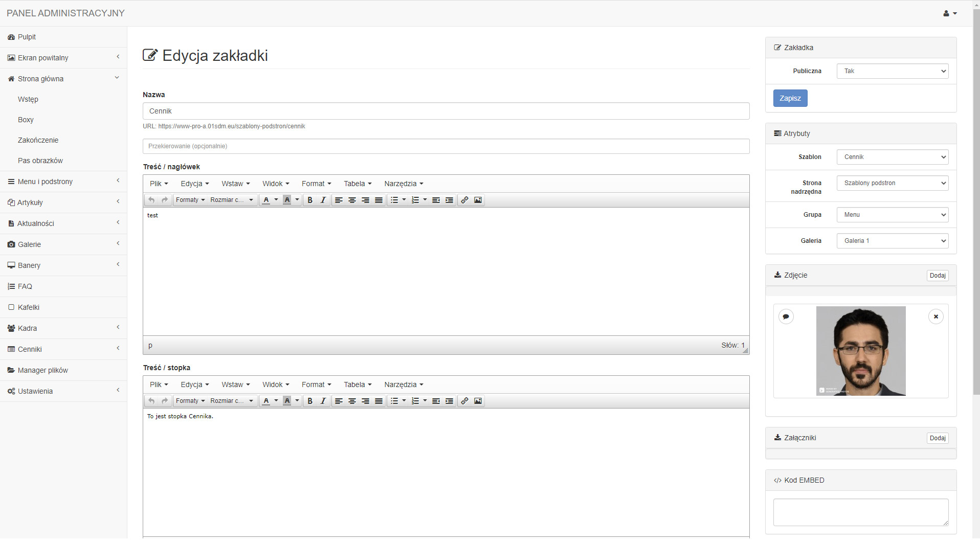Justify text in footer editor
Image resolution: width=980 pixels, height=543 pixels.
[x=378, y=401]
